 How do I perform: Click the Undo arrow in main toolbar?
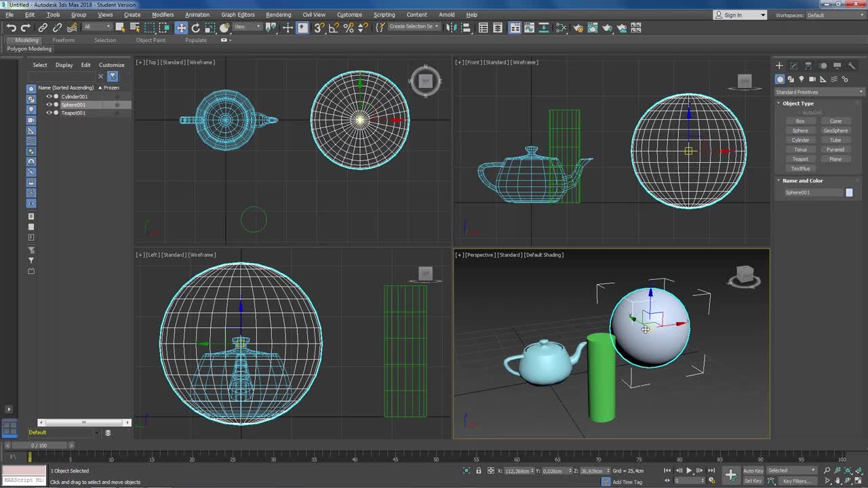point(12,28)
